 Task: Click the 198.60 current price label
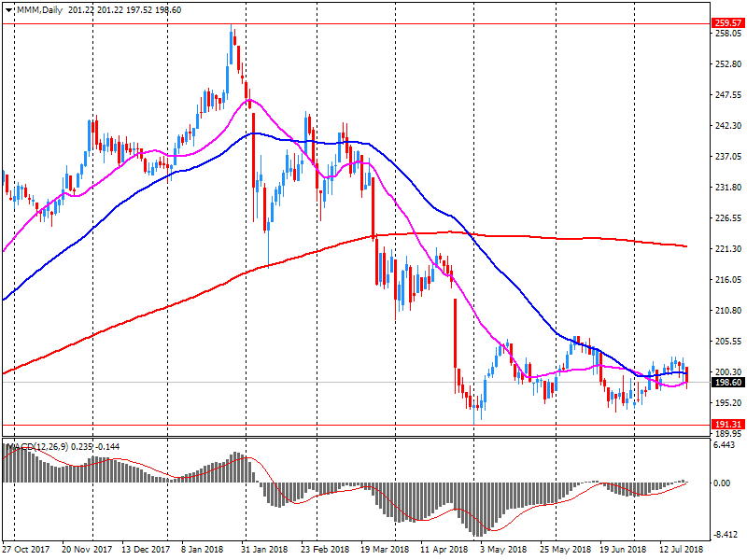point(728,383)
